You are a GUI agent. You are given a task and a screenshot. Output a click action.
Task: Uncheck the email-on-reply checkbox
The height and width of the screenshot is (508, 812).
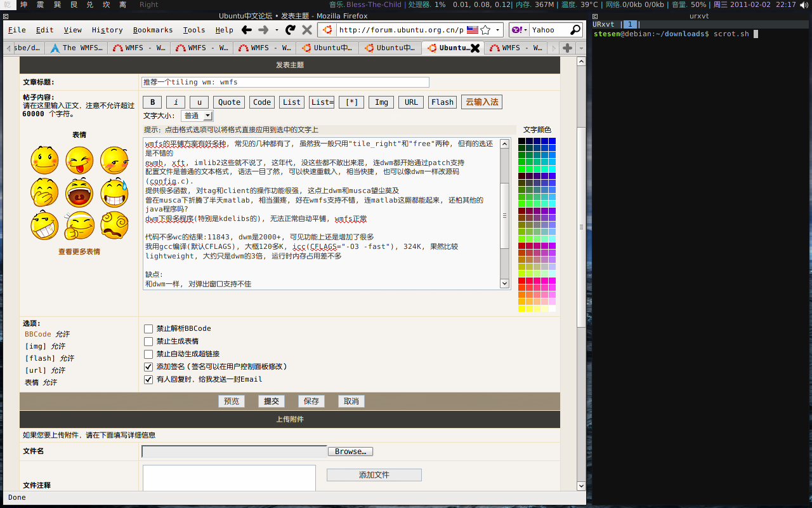point(148,380)
